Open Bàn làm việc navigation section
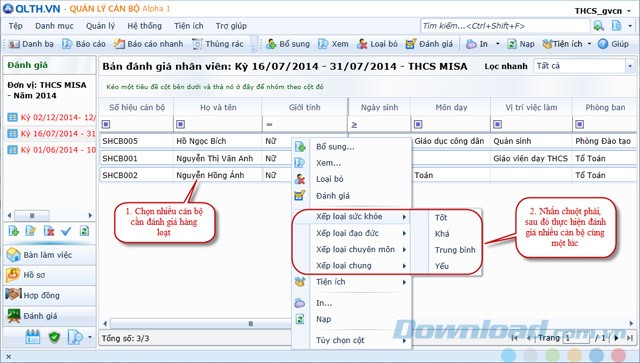 pos(49,255)
